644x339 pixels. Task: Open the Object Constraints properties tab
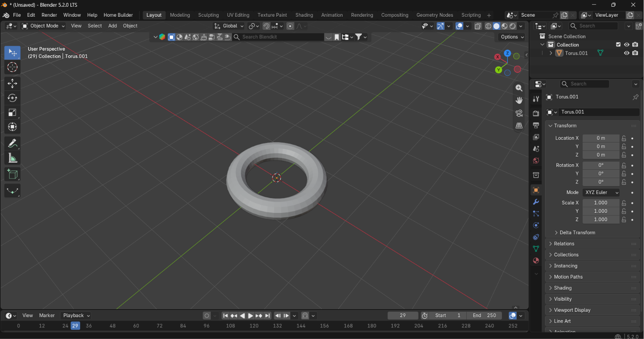(x=536, y=237)
